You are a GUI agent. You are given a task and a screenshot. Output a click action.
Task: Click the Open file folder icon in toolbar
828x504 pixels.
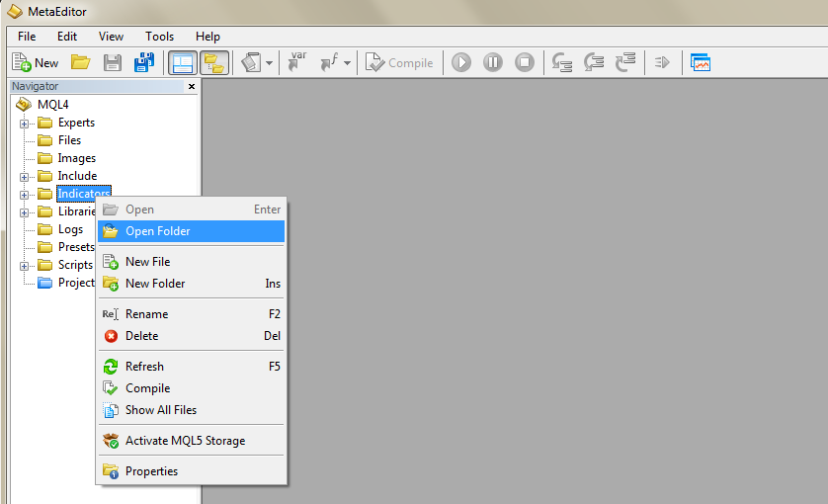[x=80, y=62]
